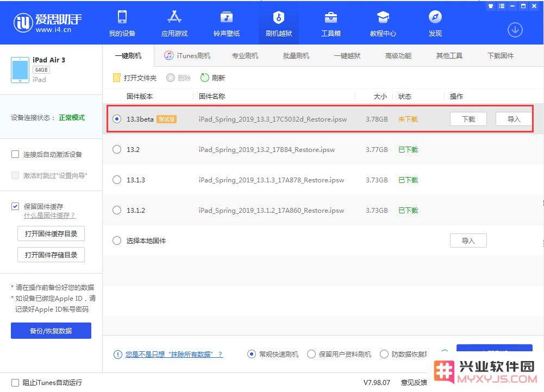Viewport: 544px width, 392px height.
Task: Select the 13.2 firmware radio button
Action: [117, 149]
